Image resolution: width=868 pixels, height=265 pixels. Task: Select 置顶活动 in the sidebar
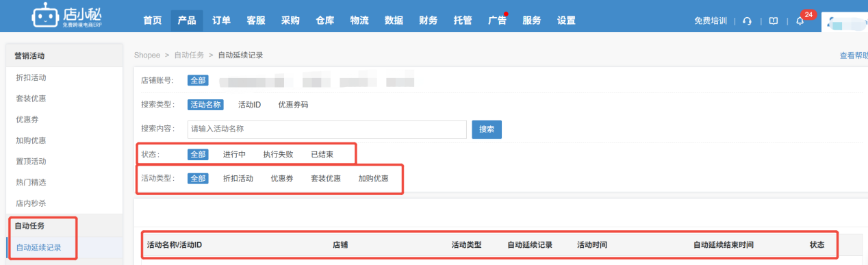coord(31,162)
